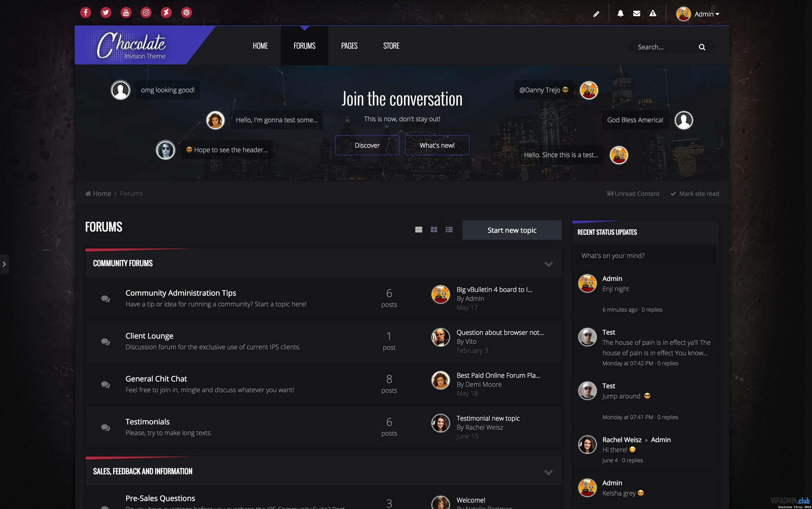Screen dimensions: 812x509
Task: Click the pencil edit icon
Action: (596, 14)
